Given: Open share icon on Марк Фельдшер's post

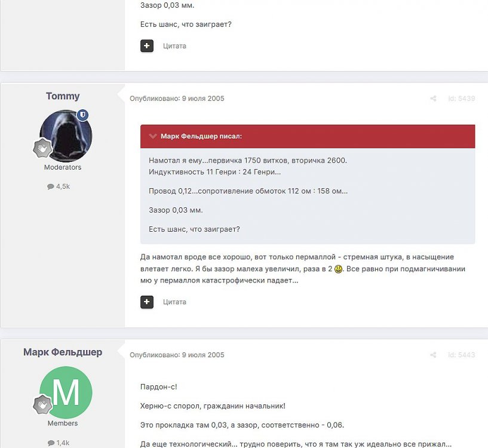Looking at the screenshot, I should [433, 355].
